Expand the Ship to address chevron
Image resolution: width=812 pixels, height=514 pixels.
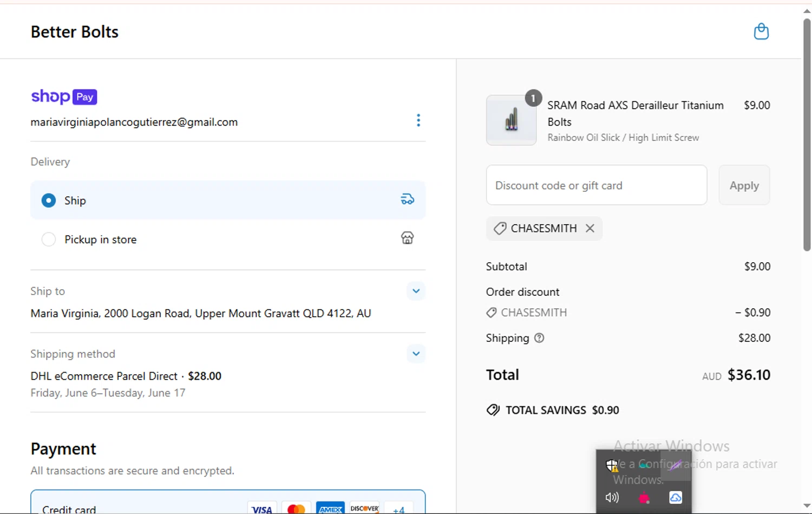point(416,291)
